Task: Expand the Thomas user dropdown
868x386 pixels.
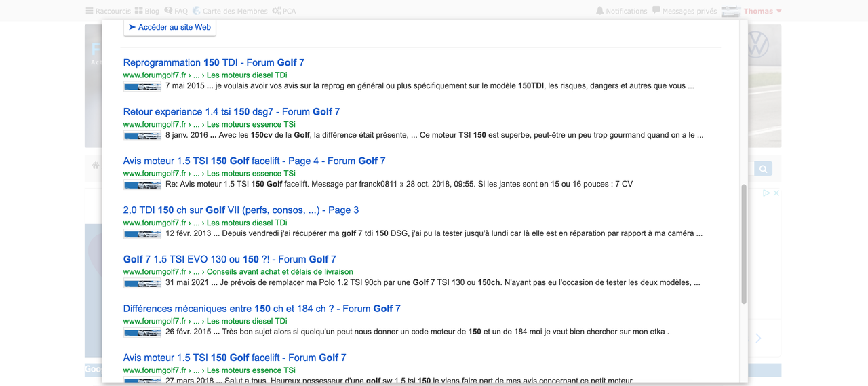Action: pos(762,11)
